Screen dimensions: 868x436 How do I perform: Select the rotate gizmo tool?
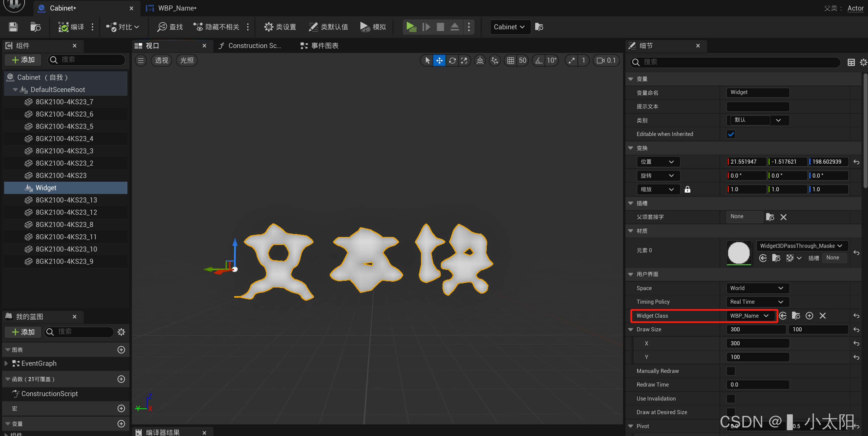[452, 61]
